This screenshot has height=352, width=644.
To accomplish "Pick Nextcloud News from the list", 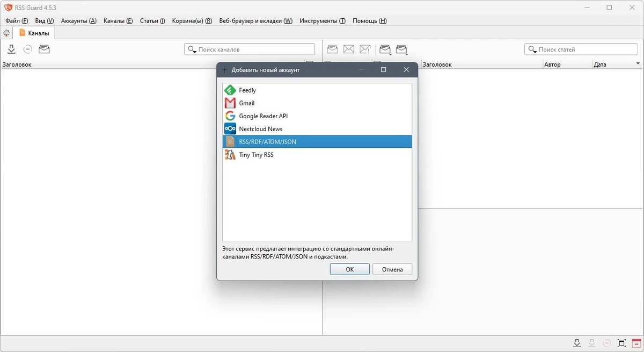I will [317, 129].
